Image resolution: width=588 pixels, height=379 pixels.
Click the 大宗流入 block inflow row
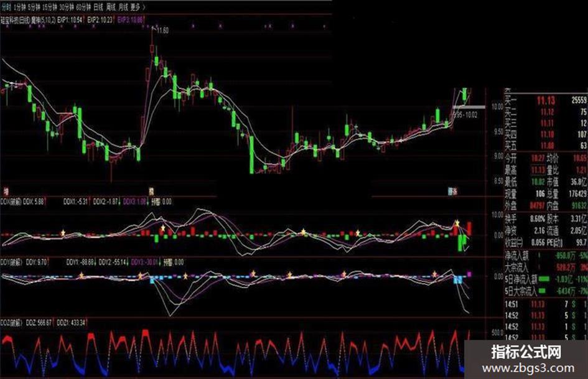point(546,268)
